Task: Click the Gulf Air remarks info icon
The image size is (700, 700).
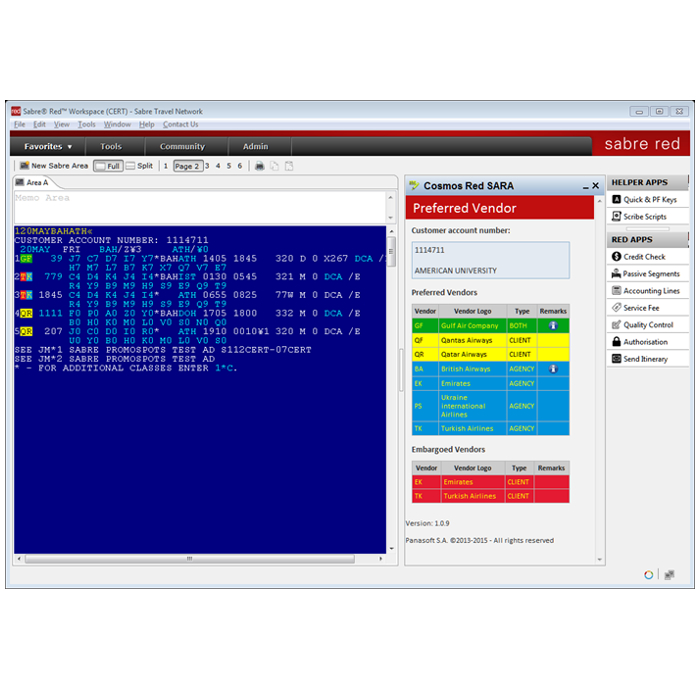Action: 553,325
